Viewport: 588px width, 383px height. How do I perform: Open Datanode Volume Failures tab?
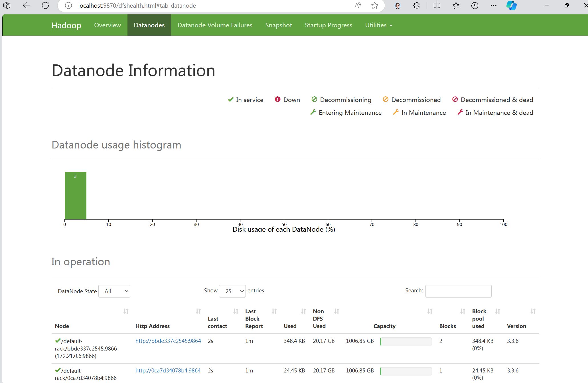215,25
